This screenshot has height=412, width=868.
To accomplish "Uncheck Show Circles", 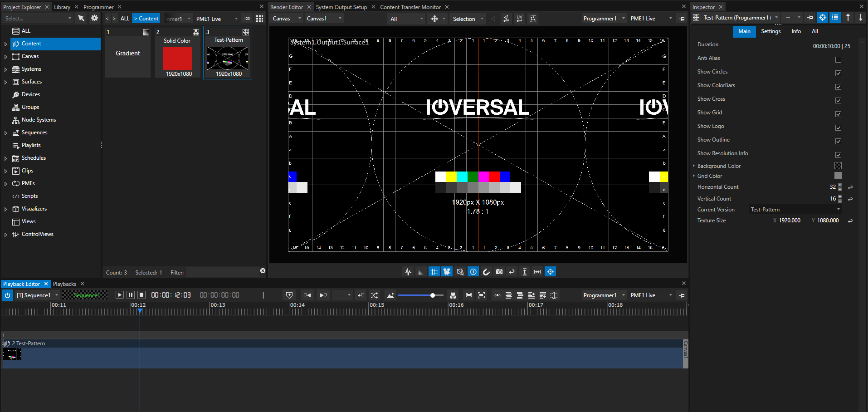I will click(838, 73).
